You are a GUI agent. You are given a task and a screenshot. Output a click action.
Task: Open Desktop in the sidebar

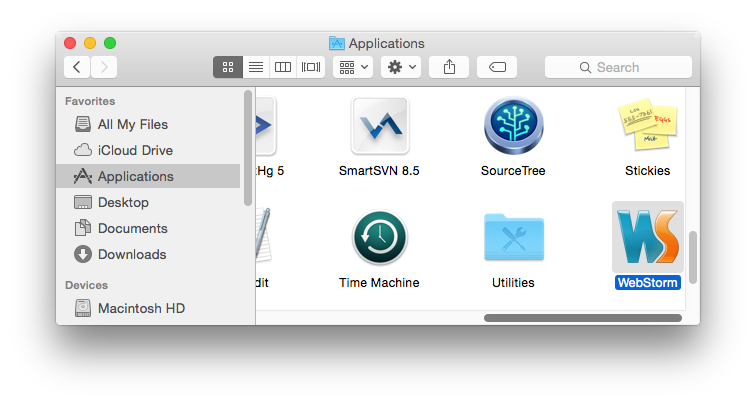tap(148, 202)
